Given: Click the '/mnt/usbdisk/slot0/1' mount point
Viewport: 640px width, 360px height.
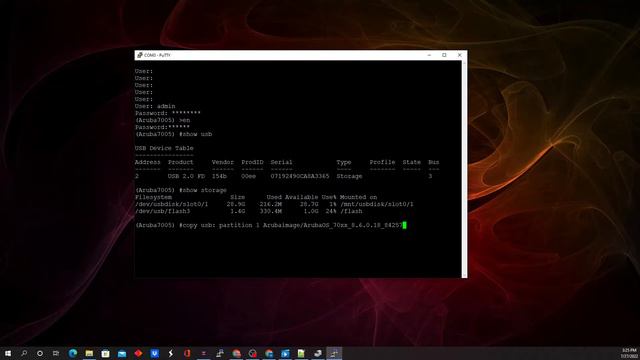Looking at the screenshot, I should (377, 204).
